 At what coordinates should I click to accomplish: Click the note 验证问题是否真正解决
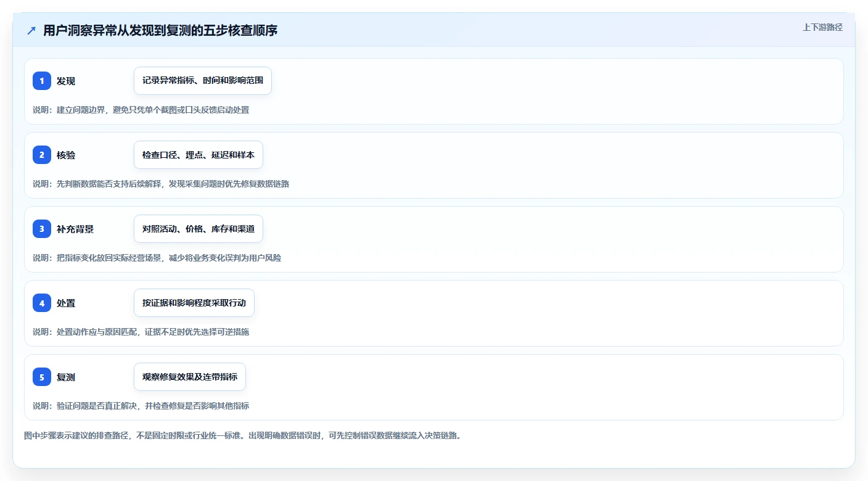tap(141, 406)
